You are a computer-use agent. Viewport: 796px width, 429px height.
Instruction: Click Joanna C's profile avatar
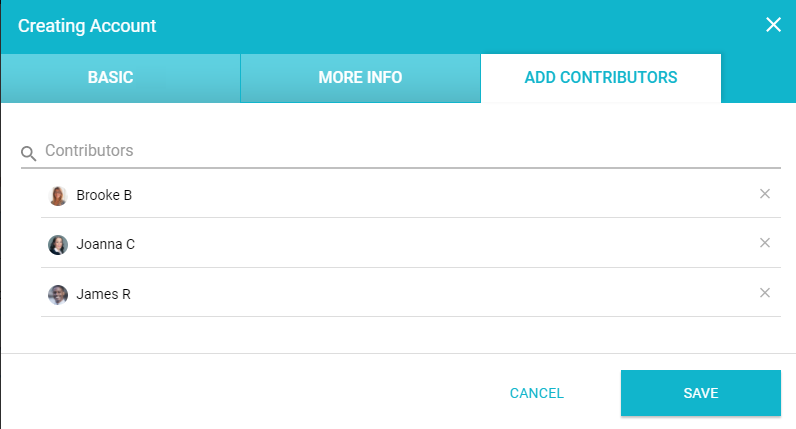click(58, 244)
